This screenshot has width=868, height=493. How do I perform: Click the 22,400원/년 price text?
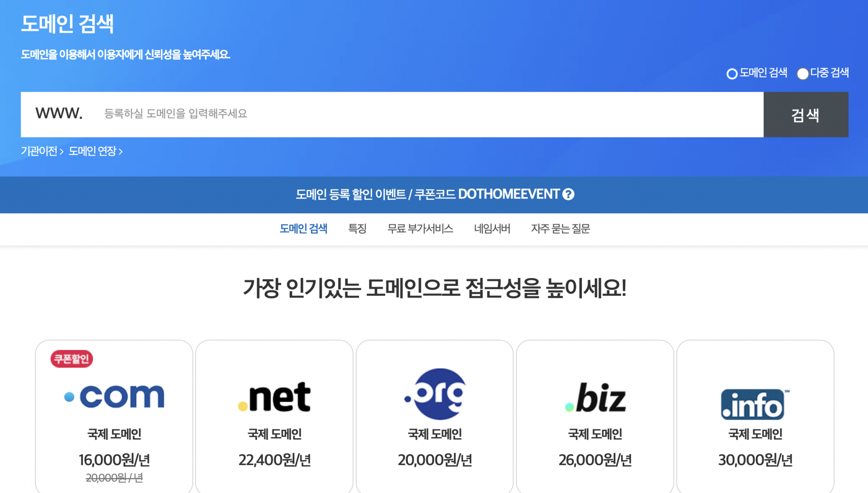click(274, 460)
